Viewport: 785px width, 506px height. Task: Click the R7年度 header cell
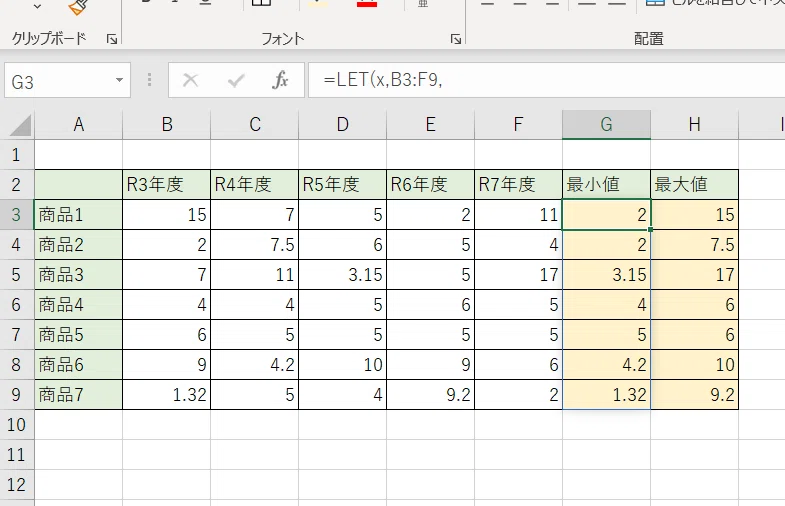(519, 185)
